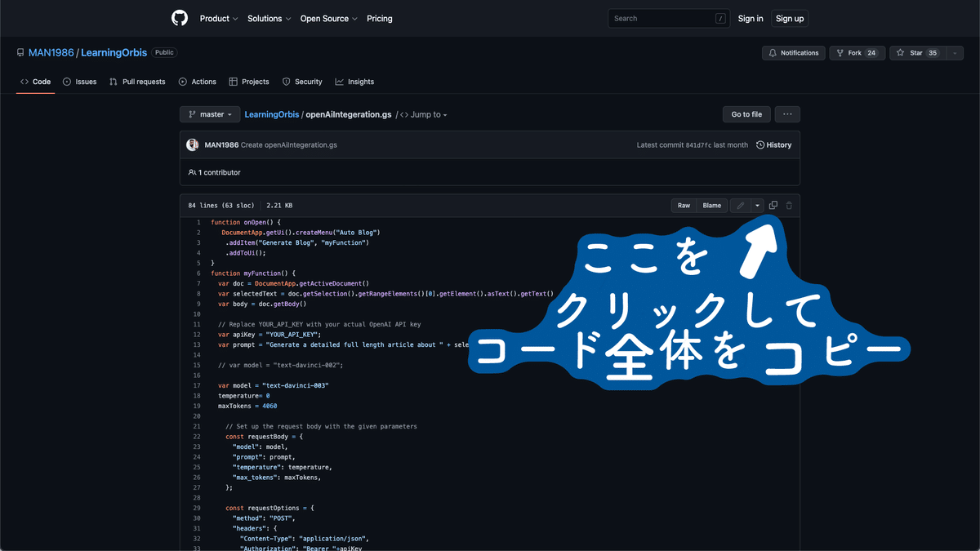Screen dimensions: 980x551
Task: Open LearningOrbis repo name link in title
Action: 114,52
